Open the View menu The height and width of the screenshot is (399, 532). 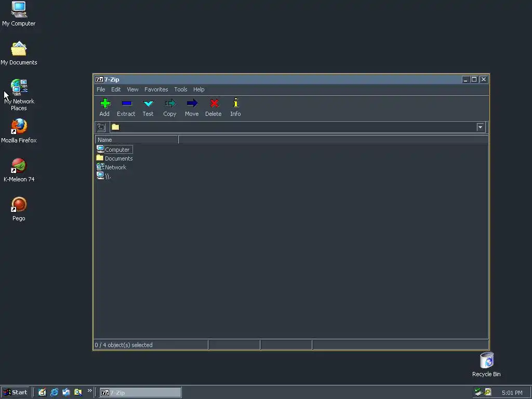132,89
